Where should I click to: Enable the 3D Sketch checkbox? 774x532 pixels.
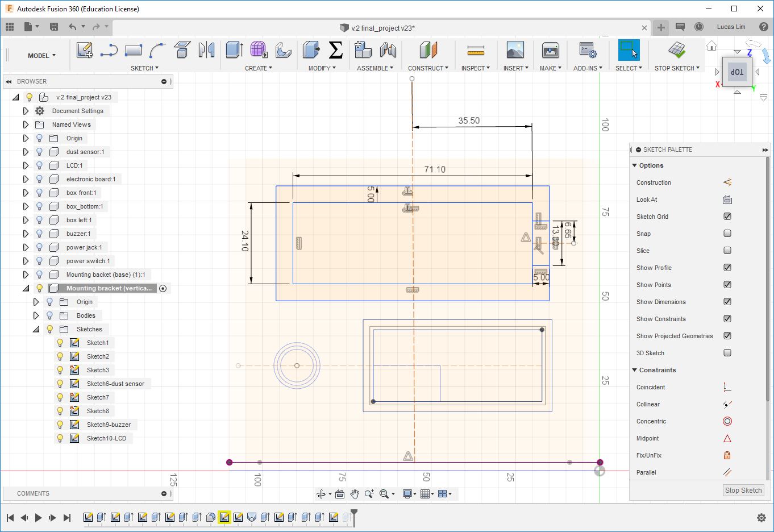pos(727,353)
